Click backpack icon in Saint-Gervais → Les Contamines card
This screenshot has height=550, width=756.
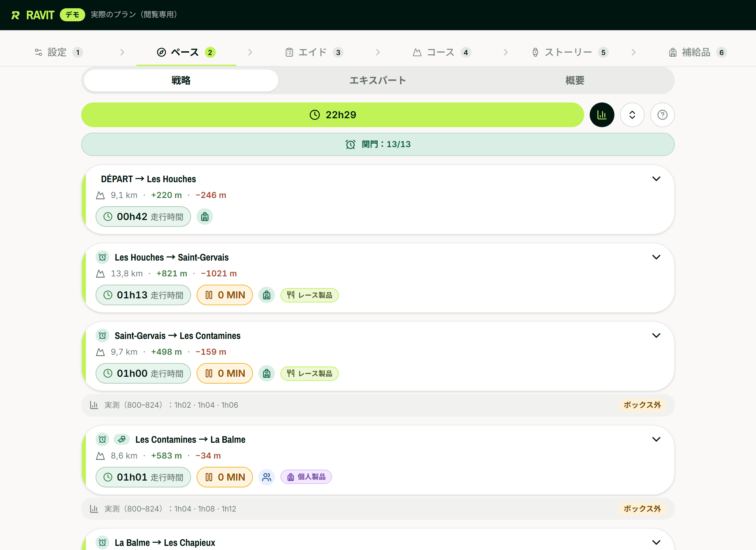coord(267,373)
